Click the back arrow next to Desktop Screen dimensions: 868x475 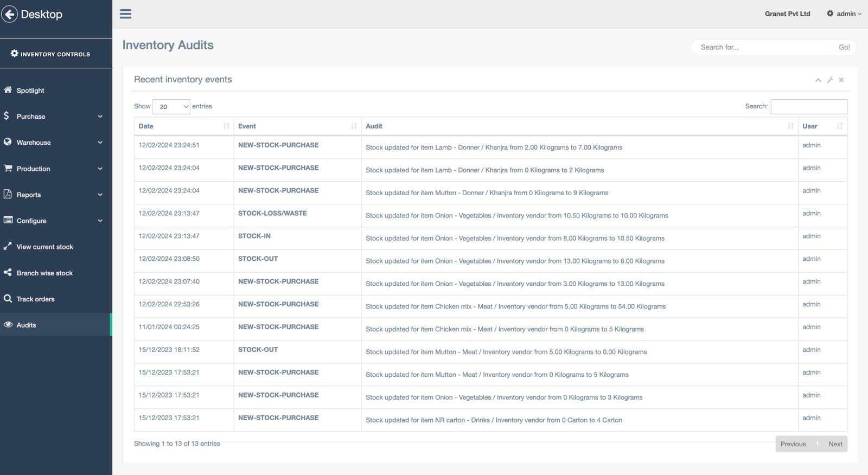coord(10,14)
